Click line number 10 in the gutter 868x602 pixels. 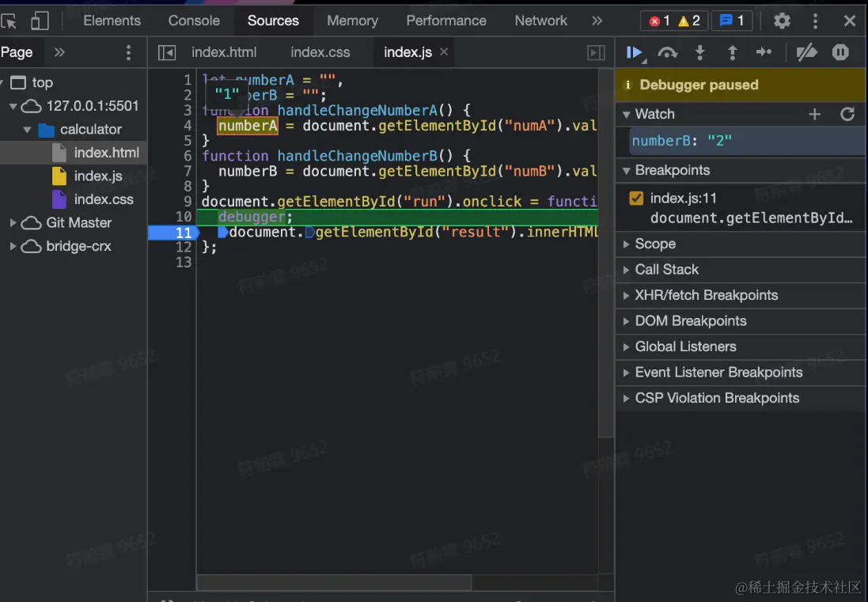click(184, 217)
